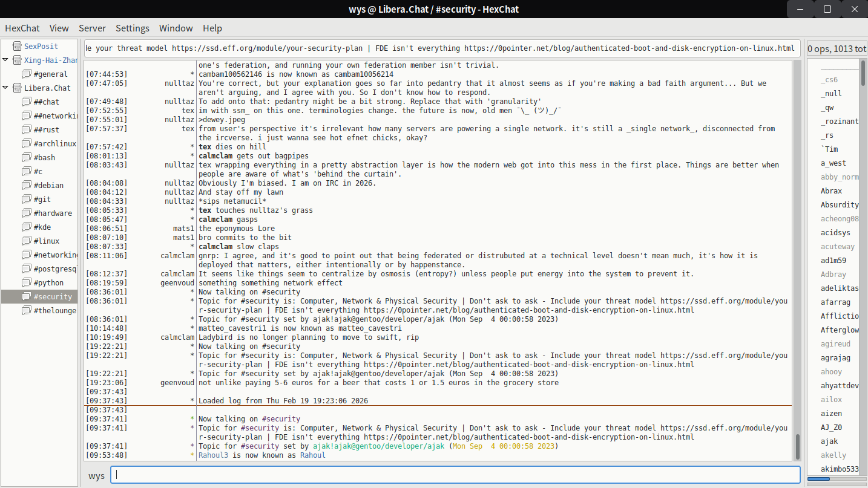The width and height of the screenshot is (868, 488).
Task: Click the chat icon next to #thelounge
Action: pyautogui.click(x=26, y=310)
